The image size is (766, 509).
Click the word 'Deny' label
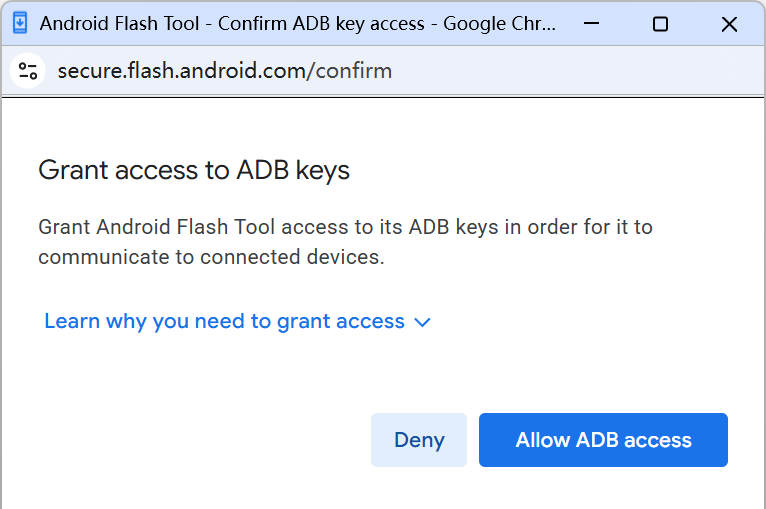[419, 440]
